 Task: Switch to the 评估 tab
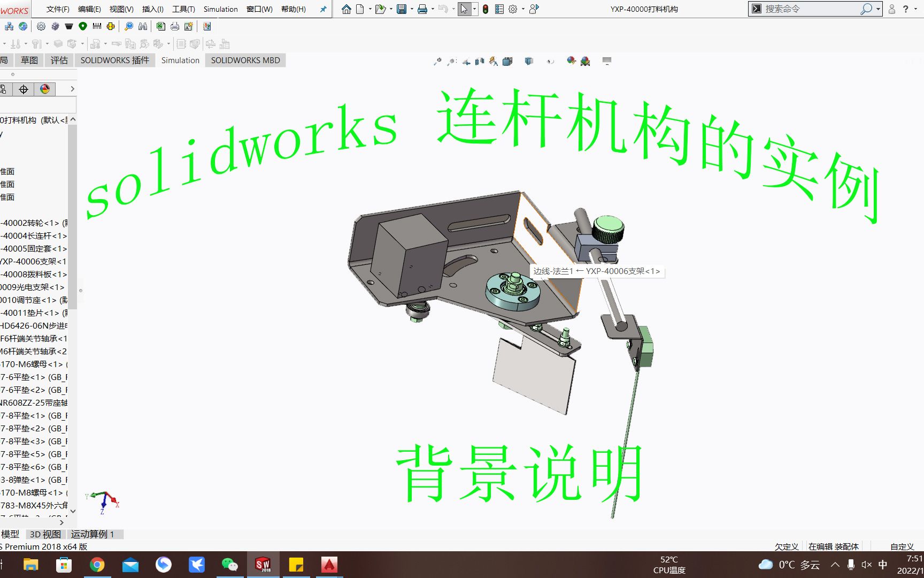59,60
